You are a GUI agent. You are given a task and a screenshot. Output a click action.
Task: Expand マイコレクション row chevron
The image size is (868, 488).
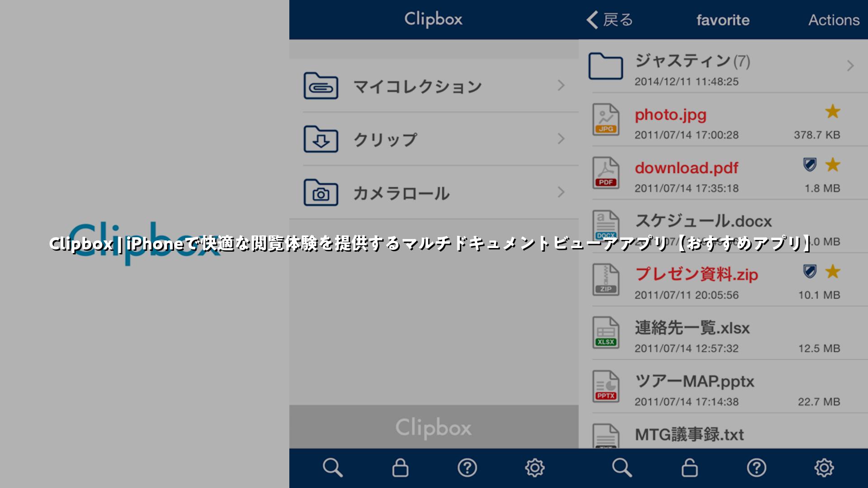click(x=561, y=85)
